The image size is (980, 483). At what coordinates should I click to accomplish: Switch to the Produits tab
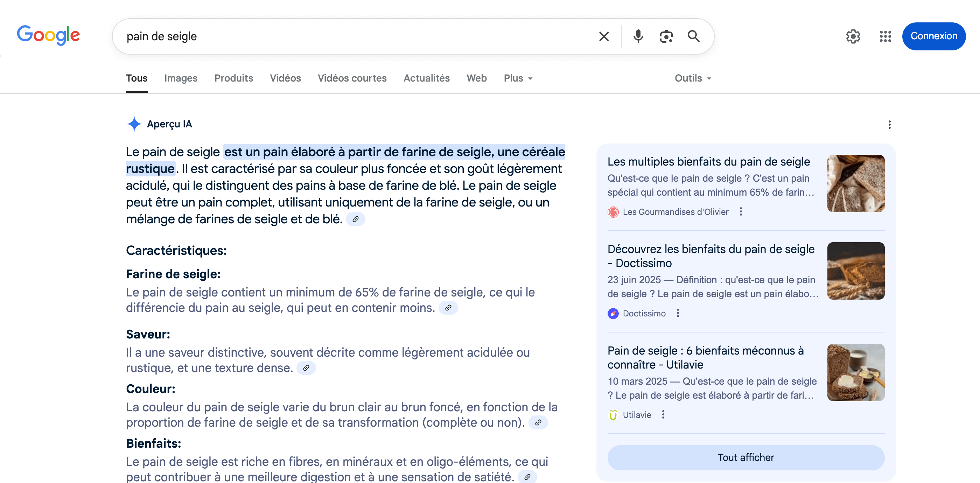[x=233, y=78]
